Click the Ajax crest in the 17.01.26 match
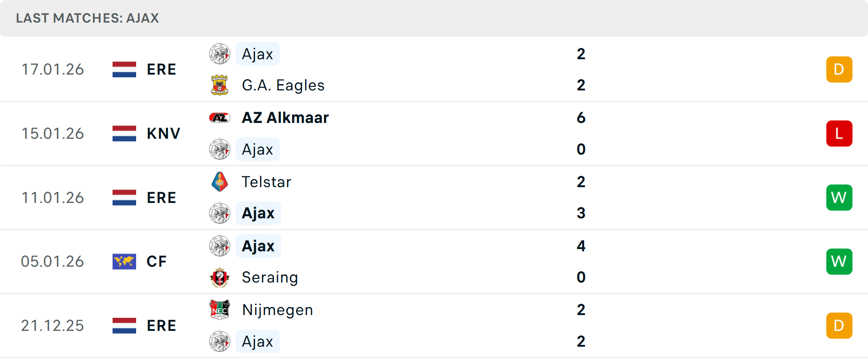This screenshot has height=358, width=868. point(220,54)
